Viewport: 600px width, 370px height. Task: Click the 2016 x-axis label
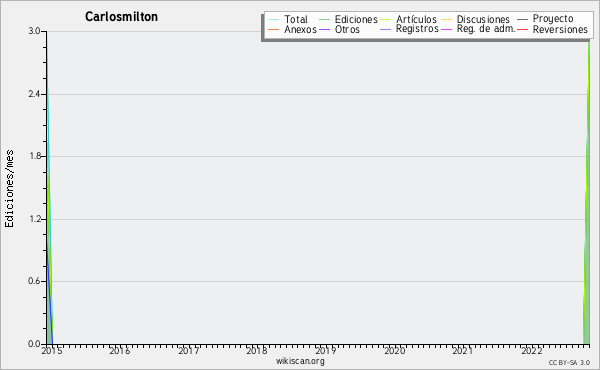tap(120, 350)
